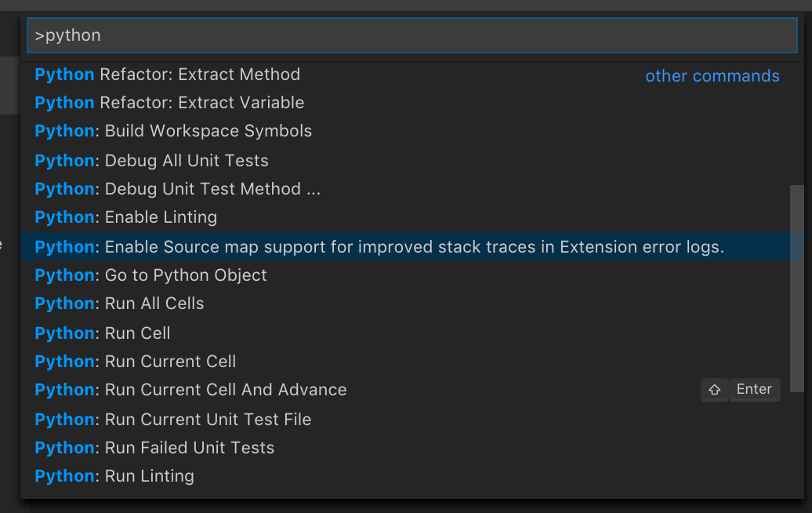Click the Enter key hint button
This screenshot has height=513, width=812.
[x=754, y=389]
